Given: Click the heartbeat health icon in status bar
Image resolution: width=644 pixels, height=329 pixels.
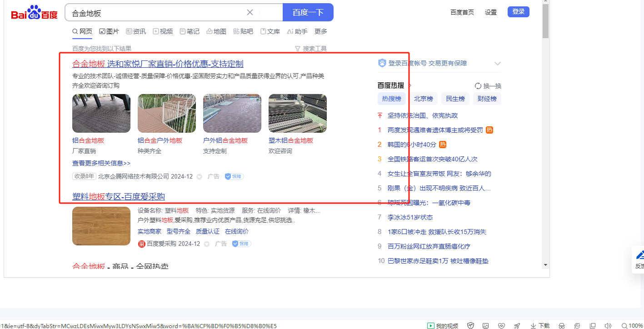Looking at the screenshot, I should (x=501, y=325).
